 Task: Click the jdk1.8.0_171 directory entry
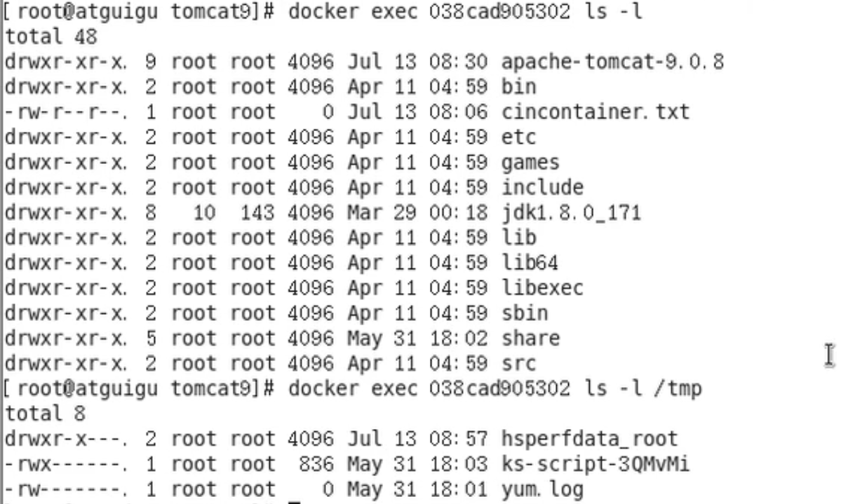pyautogui.click(x=571, y=212)
